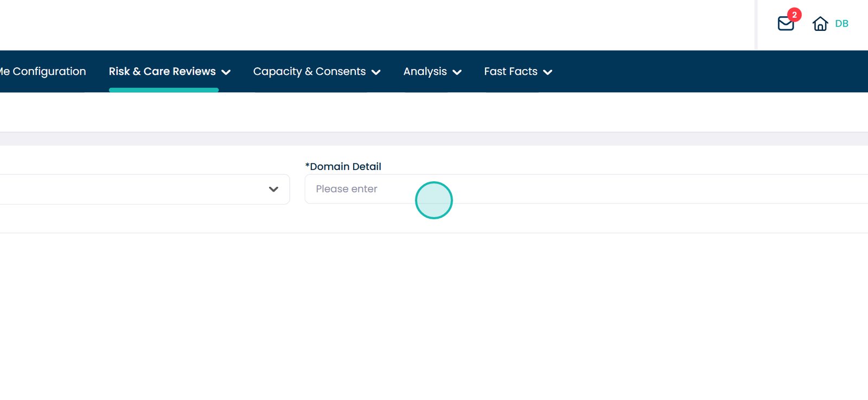Click the teal underline under Risk & Care Reviews
The image size is (868, 400).
163,90
